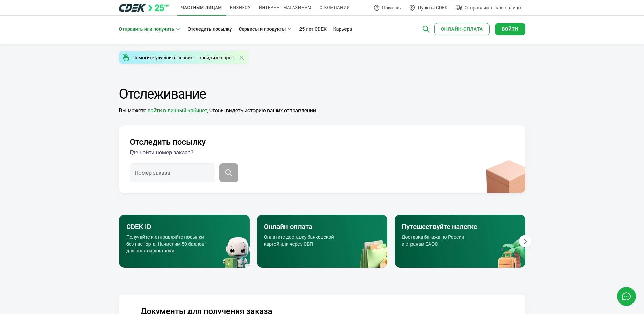This screenshot has height=314, width=644.
Task: Click the truck icon next to Отправляйте как юрлицо
Action: coord(459,7)
